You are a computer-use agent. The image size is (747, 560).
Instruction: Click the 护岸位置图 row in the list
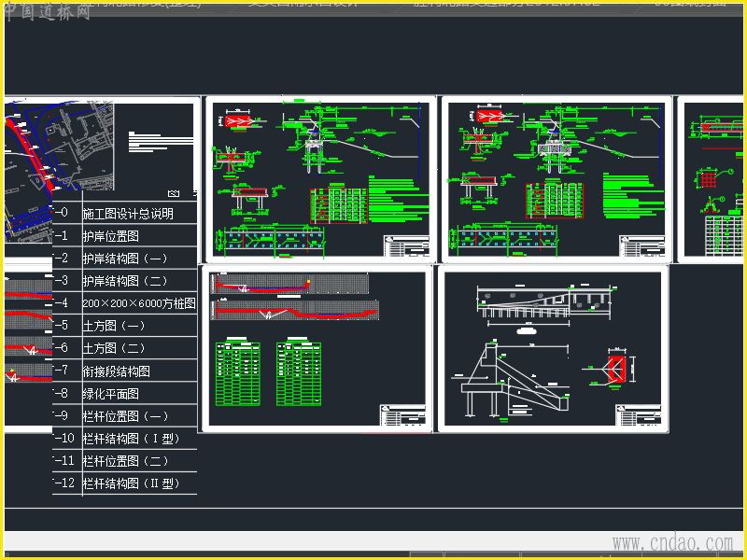[111, 236]
